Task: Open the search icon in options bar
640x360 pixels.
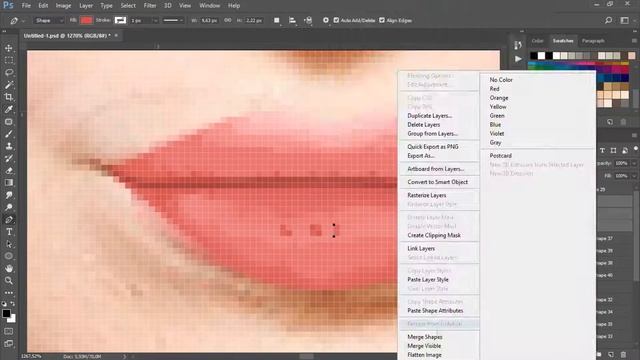Action: [x=608, y=20]
